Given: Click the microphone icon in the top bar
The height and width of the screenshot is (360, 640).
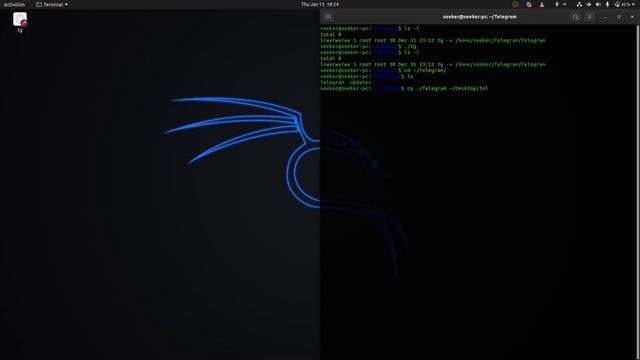Looking at the screenshot, I should pos(607,4).
